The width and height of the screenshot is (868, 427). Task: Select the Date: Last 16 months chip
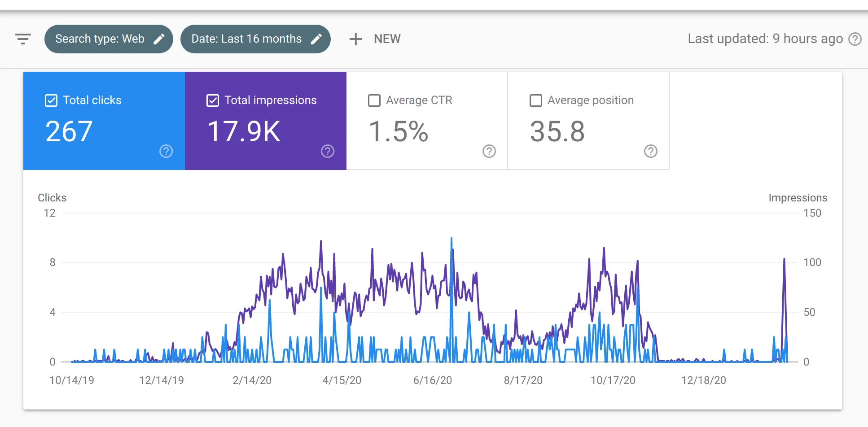click(255, 39)
